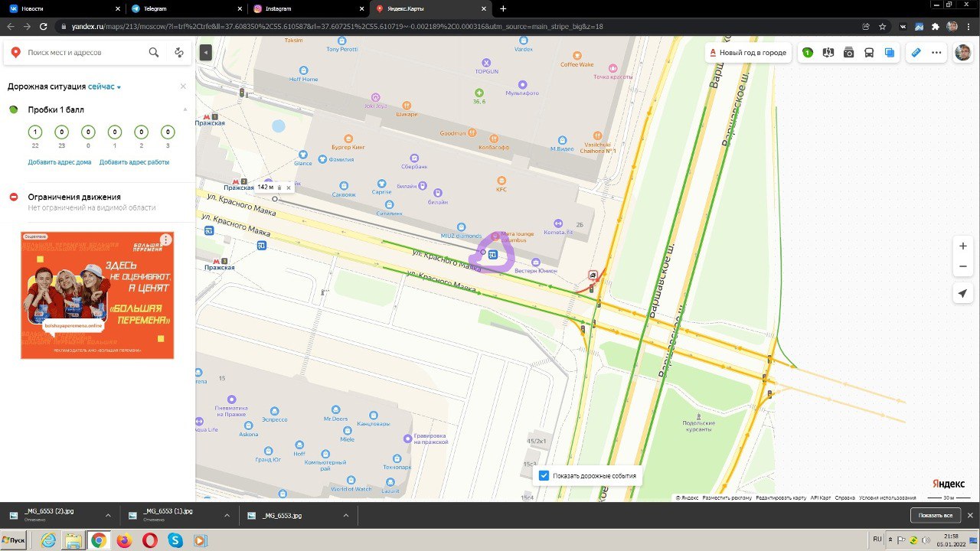Open 'Новый год в городе' button
The width and height of the screenshot is (980, 551).
click(748, 53)
